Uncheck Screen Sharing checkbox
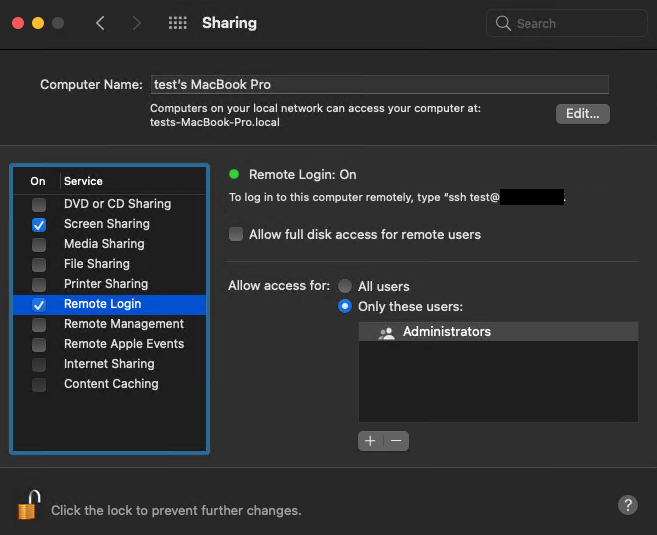 [39, 225]
